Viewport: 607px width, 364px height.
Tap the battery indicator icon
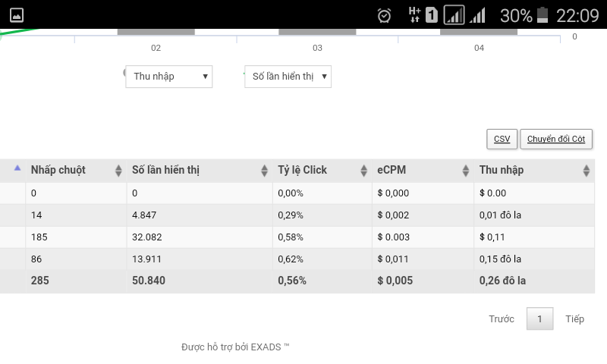(x=542, y=14)
